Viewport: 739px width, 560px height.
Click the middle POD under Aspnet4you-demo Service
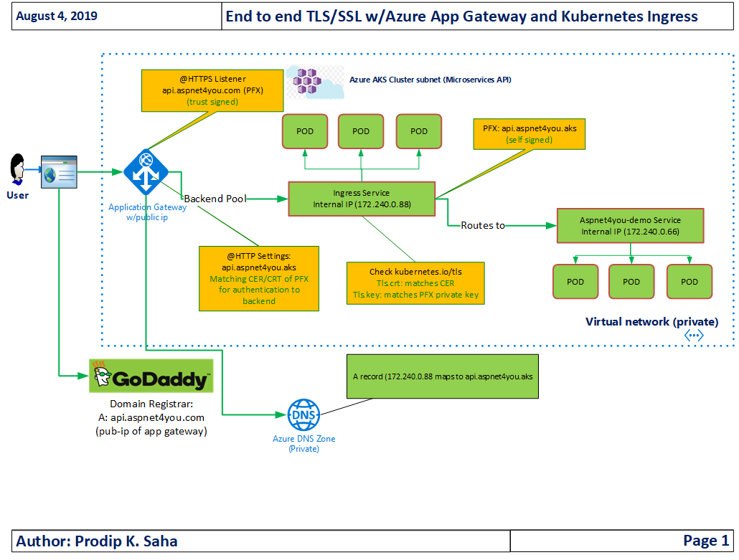(631, 282)
